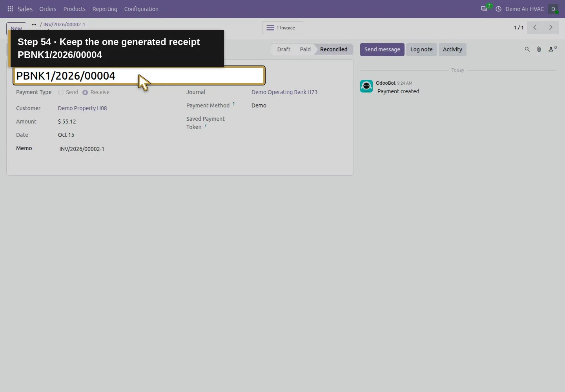Click the OdooBot author name
This screenshot has height=392, width=565.
point(386,83)
